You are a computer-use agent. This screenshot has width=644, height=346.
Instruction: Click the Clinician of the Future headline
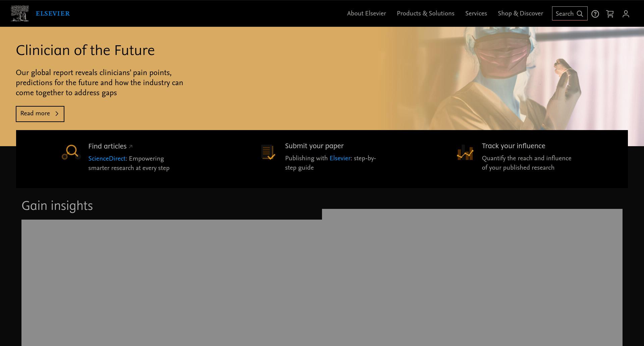pyautogui.click(x=85, y=51)
